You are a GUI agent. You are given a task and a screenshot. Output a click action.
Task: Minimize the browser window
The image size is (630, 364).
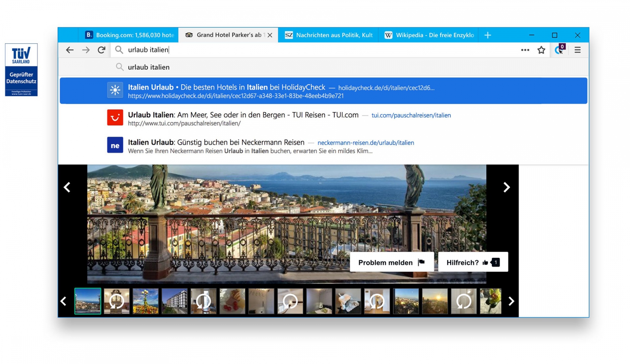(532, 35)
